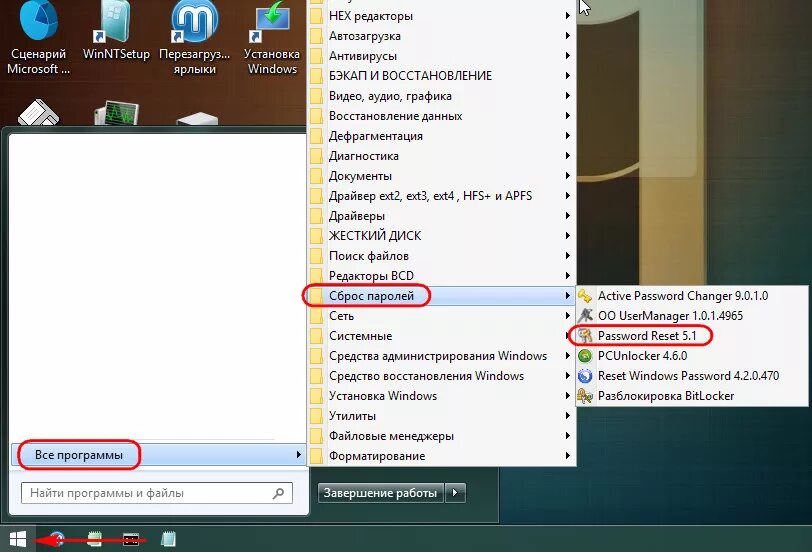Launch OO UserManager 1.0.1.4965
812x552 pixels.
[x=692, y=316]
